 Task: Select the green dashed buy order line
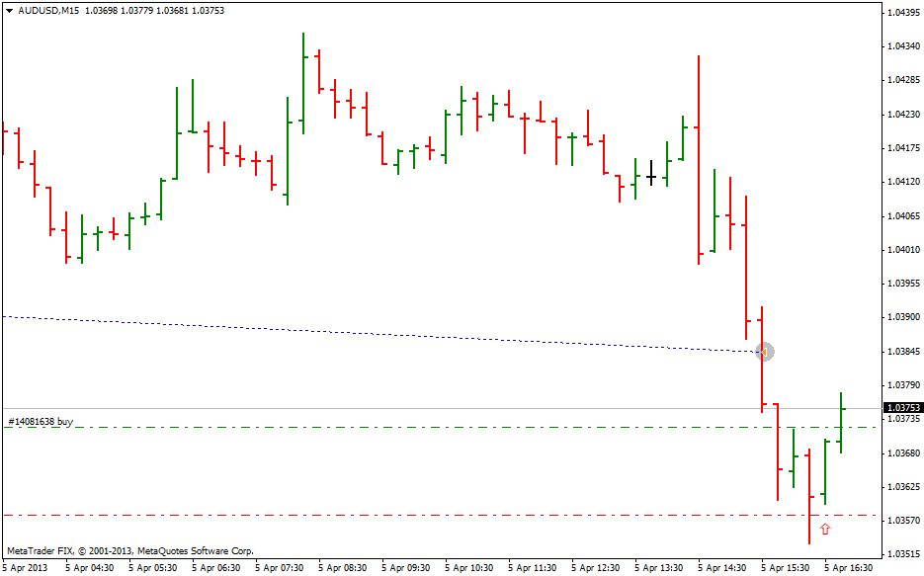395,428
